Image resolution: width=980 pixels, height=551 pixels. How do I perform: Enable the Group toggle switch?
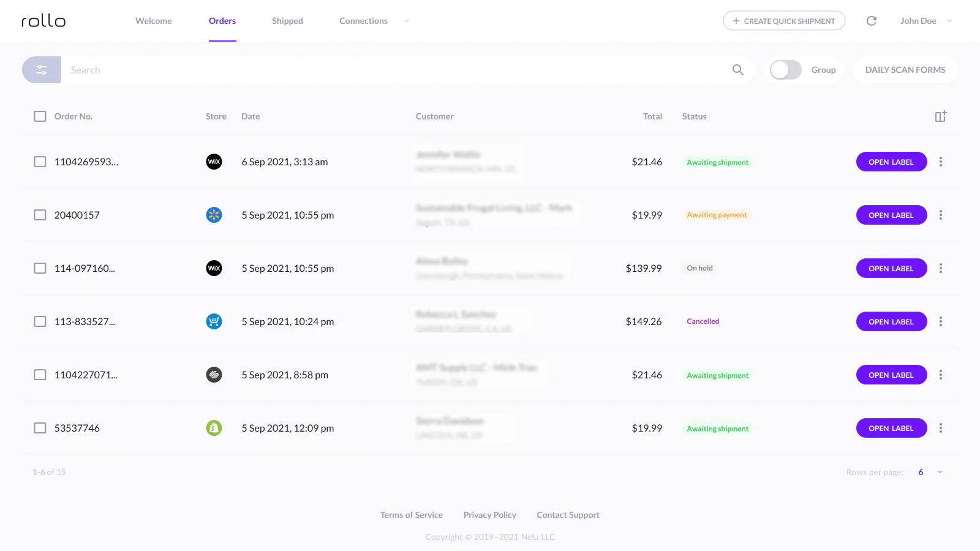click(x=785, y=70)
